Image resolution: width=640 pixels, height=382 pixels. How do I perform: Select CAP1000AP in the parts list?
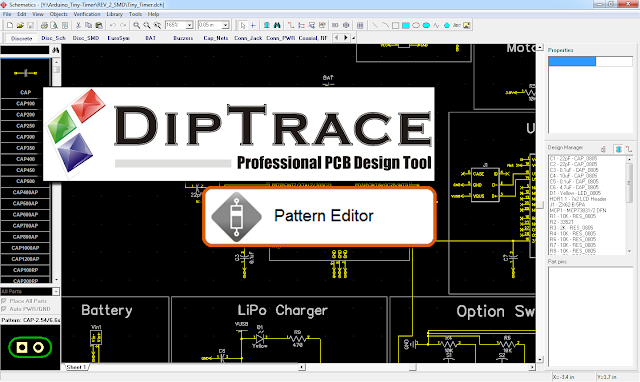pyautogui.click(x=25, y=248)
